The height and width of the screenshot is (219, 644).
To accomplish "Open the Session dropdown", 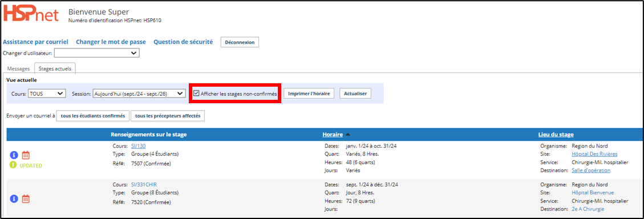I will [139, 94].
